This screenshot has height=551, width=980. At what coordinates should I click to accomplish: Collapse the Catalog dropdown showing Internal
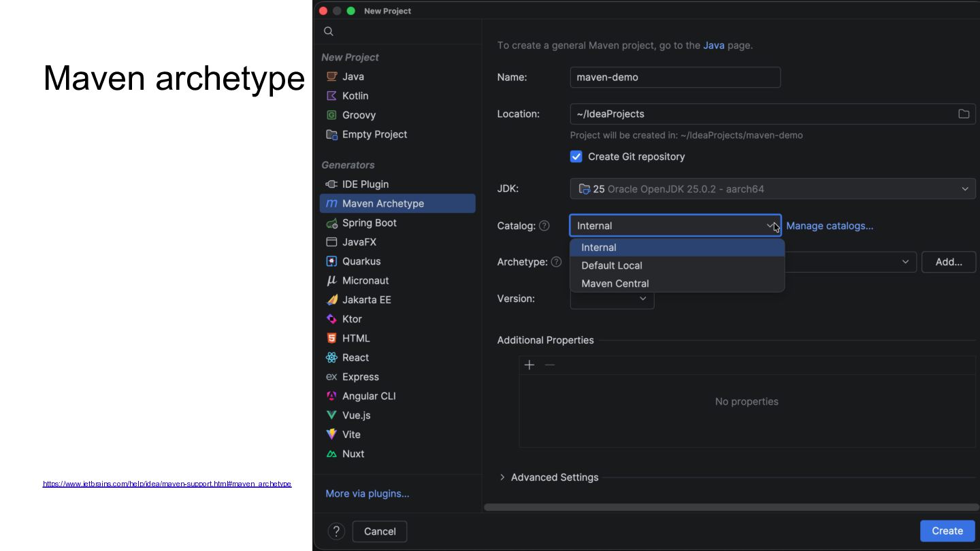pyautogui.click(x=675, y=226)
